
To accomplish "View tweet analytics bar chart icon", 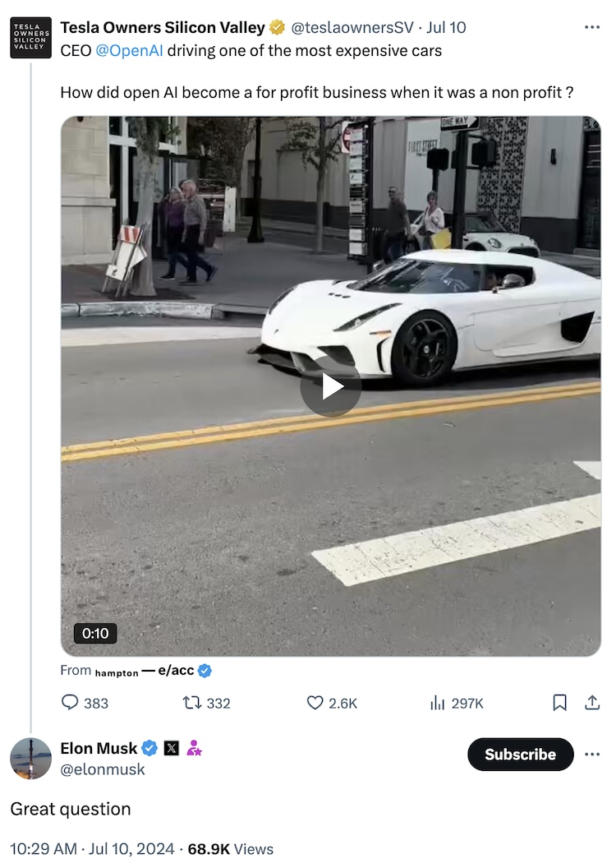I will 438,702.
